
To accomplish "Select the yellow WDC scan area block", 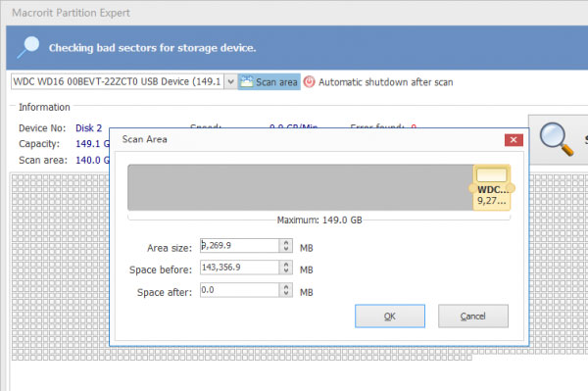I will [x=492, y=187].
